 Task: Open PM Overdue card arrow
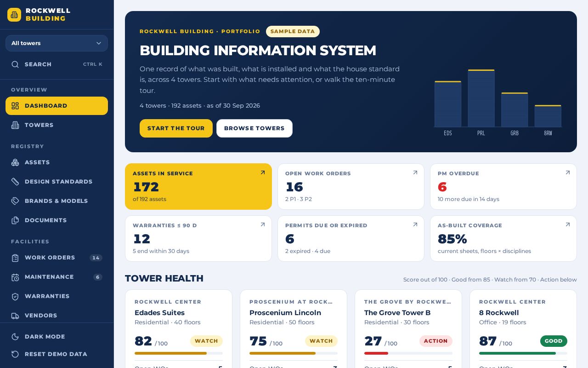coord(568,173)
